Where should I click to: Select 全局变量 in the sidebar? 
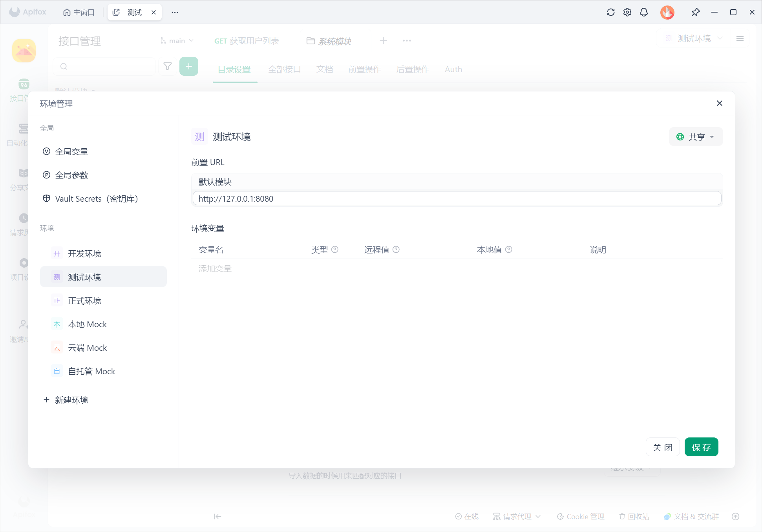[71, 151]
